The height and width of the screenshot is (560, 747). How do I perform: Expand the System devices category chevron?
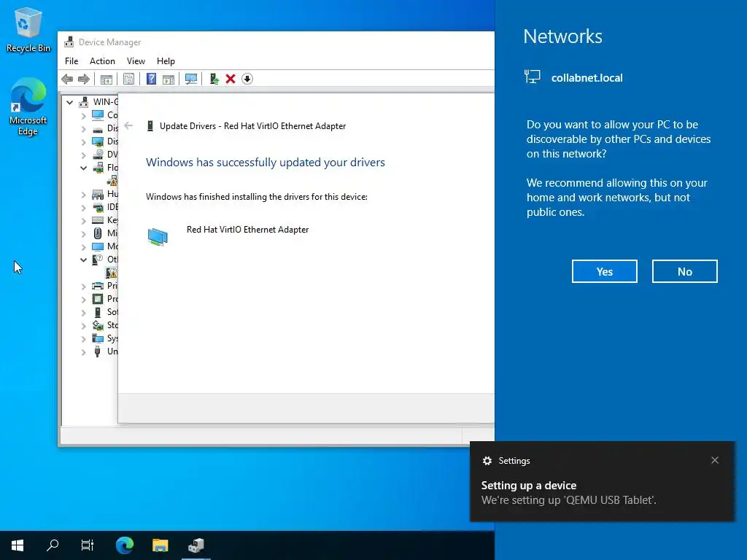click(83, 338)
